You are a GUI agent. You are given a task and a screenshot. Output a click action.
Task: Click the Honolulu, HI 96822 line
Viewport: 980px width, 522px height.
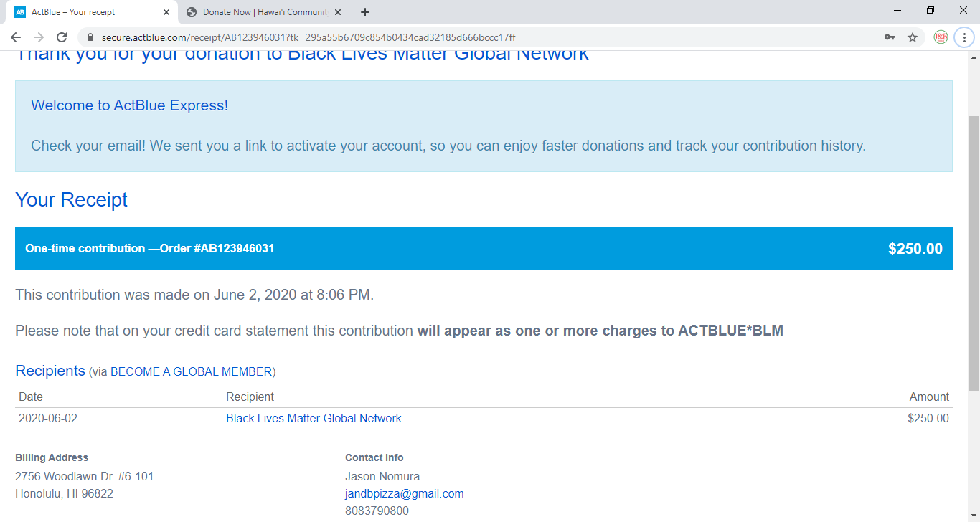click(x=64, y=493)
